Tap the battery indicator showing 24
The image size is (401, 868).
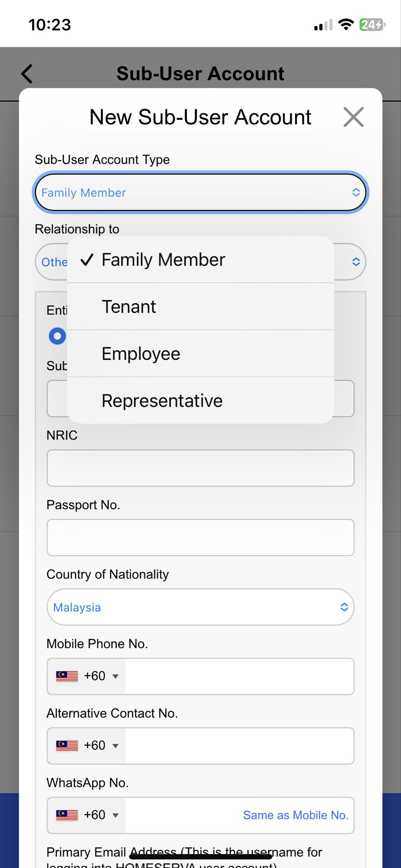tap(370, 25)
